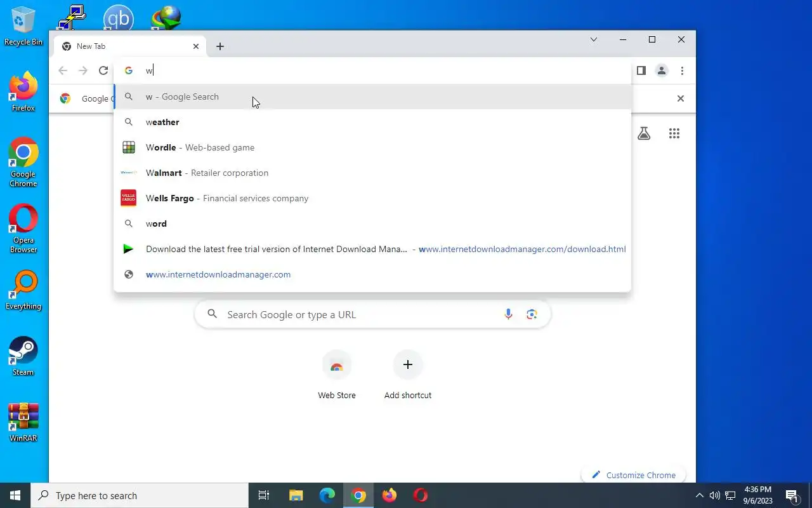Launch Microsoft Edge from taskbar

tap(327, 495)
